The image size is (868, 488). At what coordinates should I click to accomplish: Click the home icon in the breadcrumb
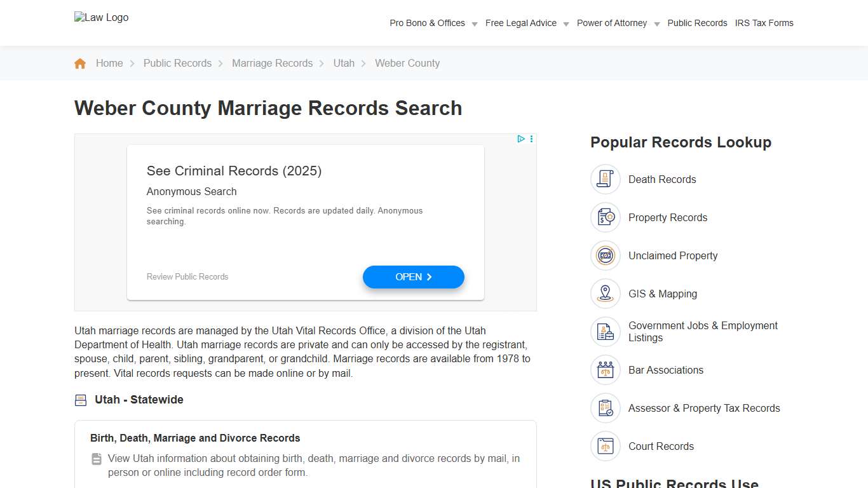click(x=80, y=63)
